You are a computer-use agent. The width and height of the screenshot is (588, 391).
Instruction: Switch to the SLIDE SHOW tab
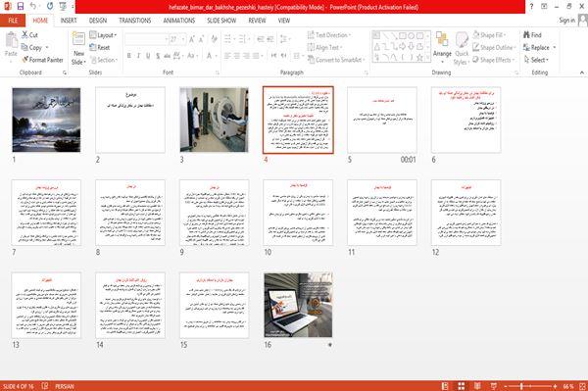click(x=221, y=21)
